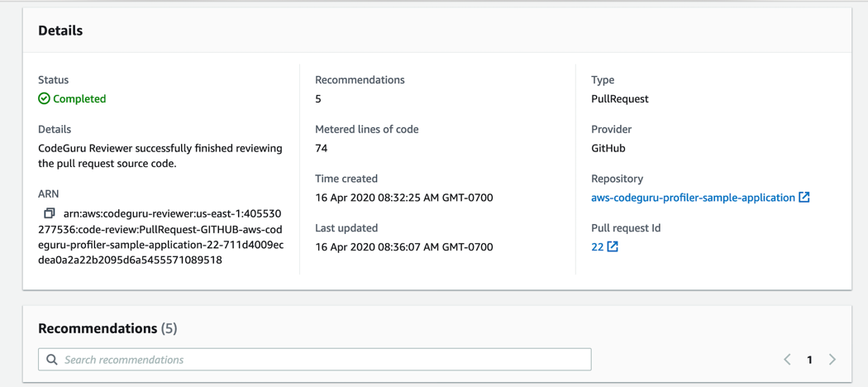This screenshot has height=387, width=868.
Task: Click the Completed status text
Action: pos(79,98)
